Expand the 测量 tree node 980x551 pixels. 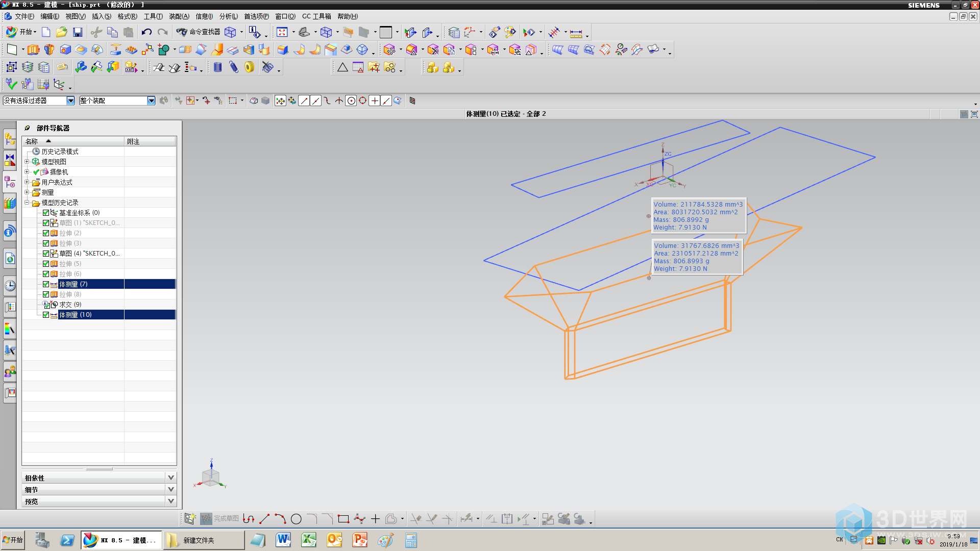[x=27, y=192]
